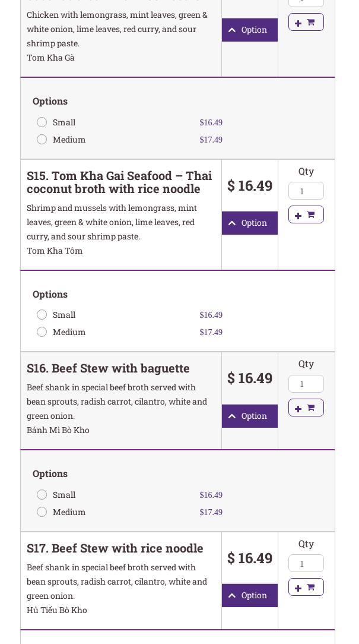The image size is (359, 644).
Task: Click the S17. Beef Stew with rice noodle title
Action: point(115,548)
